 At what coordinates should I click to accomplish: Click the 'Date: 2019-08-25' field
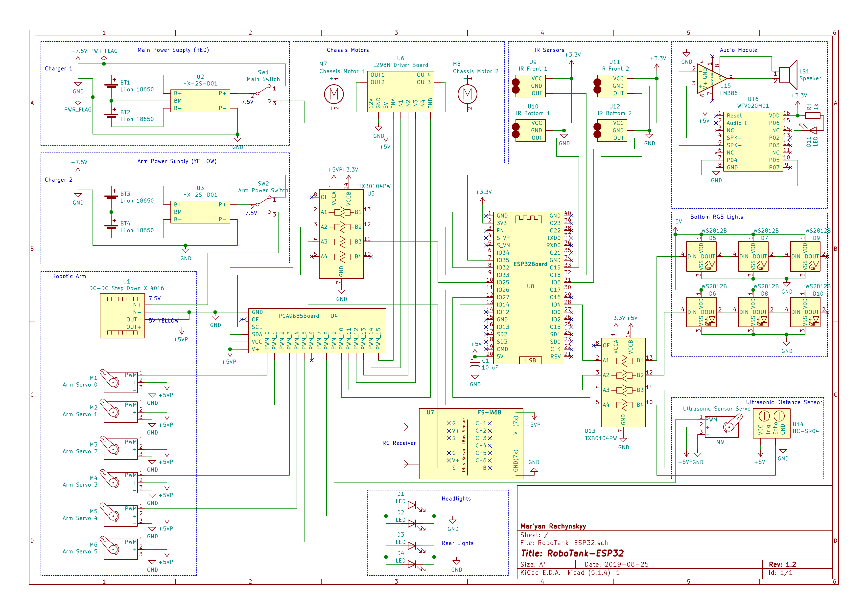[x=616, y=564]
